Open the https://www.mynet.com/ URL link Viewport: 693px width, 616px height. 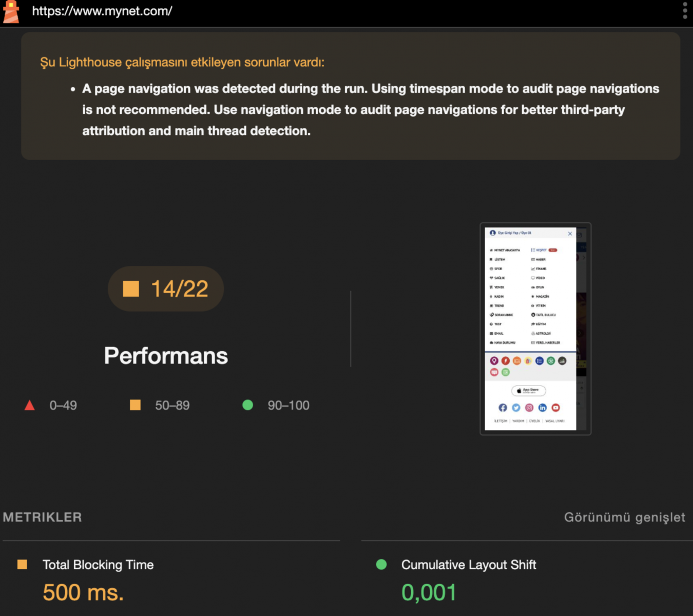[x=102, y=11]
